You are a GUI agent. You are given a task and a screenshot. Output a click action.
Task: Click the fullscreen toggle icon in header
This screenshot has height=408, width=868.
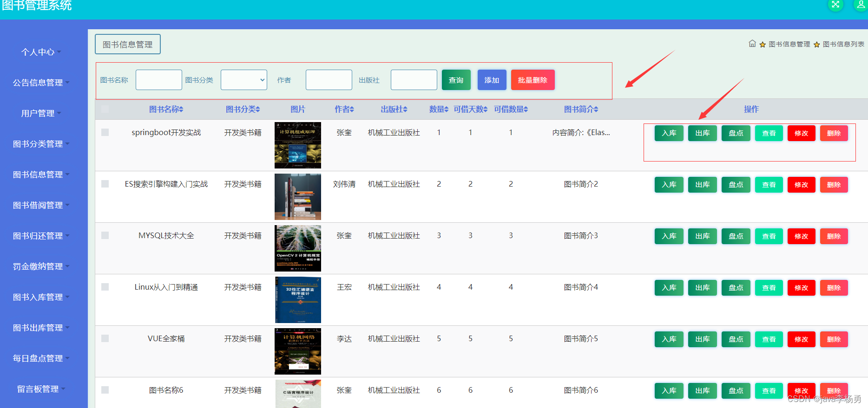(x=835, y=5)
